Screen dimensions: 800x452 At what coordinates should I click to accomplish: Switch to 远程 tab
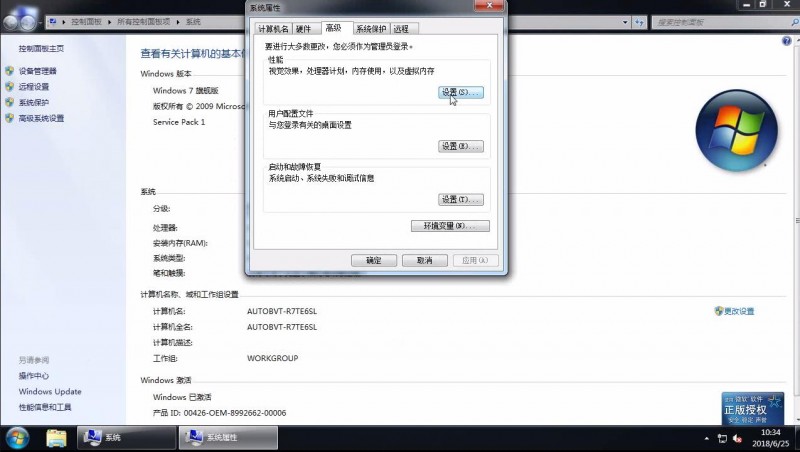(x=402, y=29)
